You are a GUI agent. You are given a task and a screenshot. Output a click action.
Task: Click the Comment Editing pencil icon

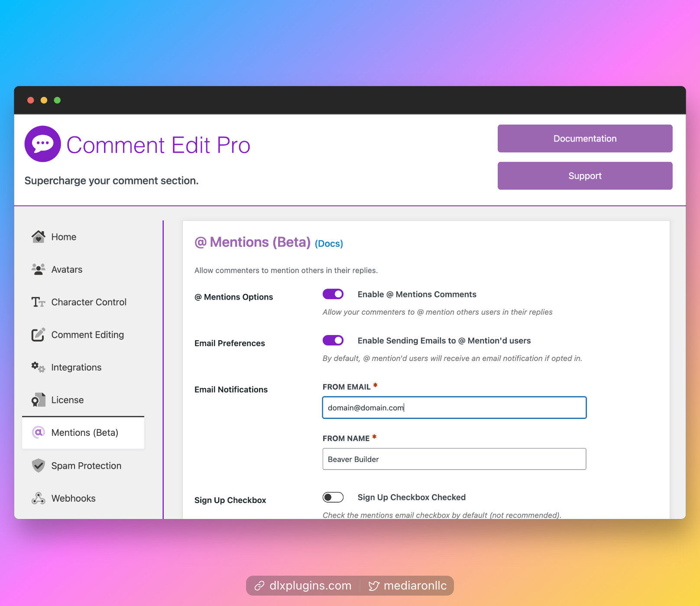point(38,335)
